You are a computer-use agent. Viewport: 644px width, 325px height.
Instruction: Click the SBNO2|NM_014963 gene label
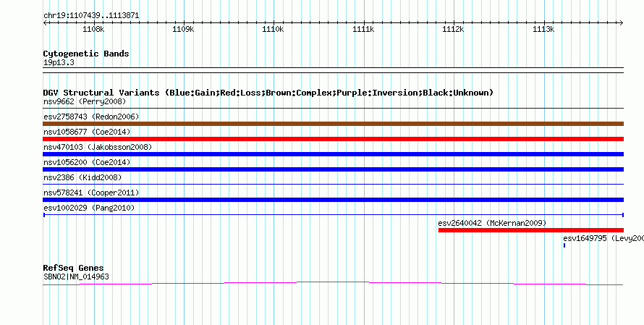76,277
